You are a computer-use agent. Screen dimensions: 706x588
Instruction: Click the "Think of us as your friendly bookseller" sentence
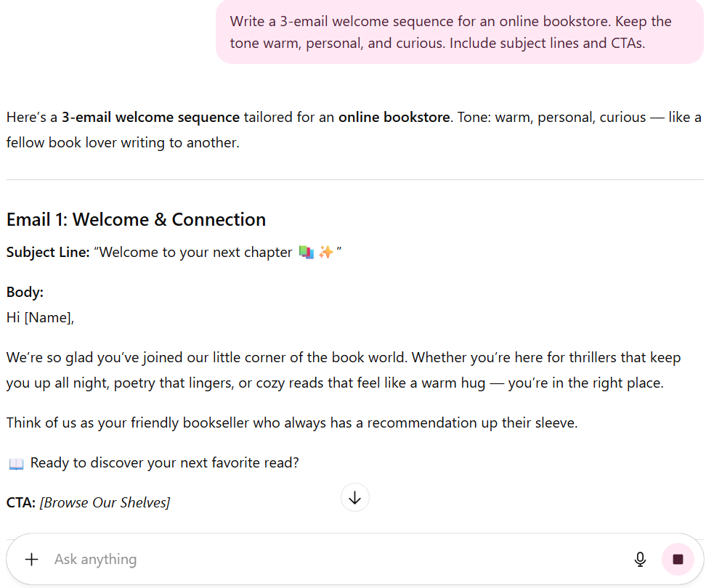pyautogui.click(x=292, y=423)
